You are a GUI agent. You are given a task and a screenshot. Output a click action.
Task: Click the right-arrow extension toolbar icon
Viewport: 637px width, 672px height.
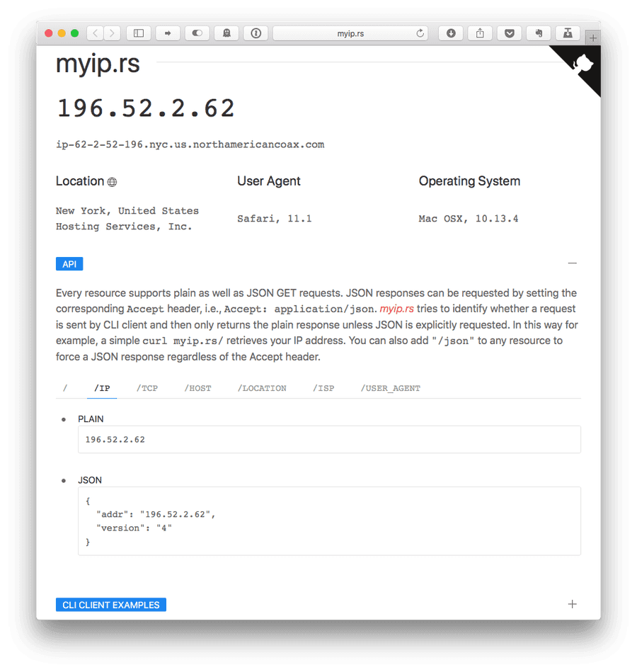pyautogui.click(x=168, y=33)
